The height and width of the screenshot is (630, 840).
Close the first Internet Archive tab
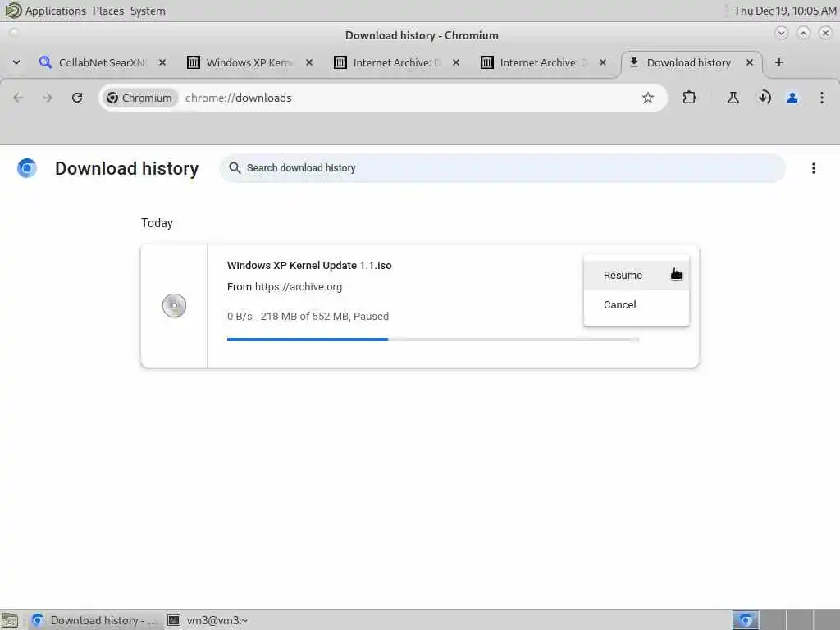[456, 62]
